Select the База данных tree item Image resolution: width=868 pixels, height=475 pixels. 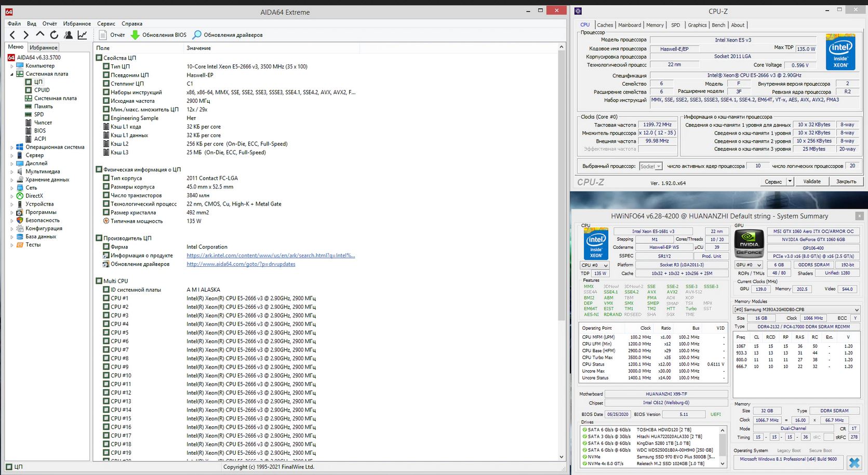point(36,236)
